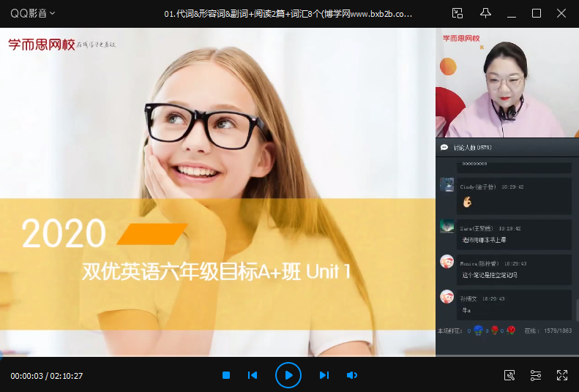This screenshot has height=392, width=579.
Task: Click the blue flower icon under chat
Action: (x=478, y=331)
